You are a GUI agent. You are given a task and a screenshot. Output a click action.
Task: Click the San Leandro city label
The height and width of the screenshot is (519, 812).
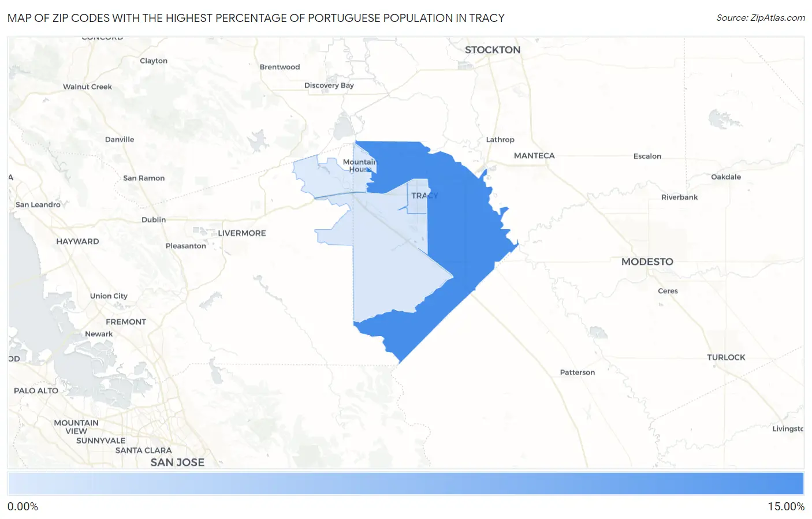[x=38, y=205]
